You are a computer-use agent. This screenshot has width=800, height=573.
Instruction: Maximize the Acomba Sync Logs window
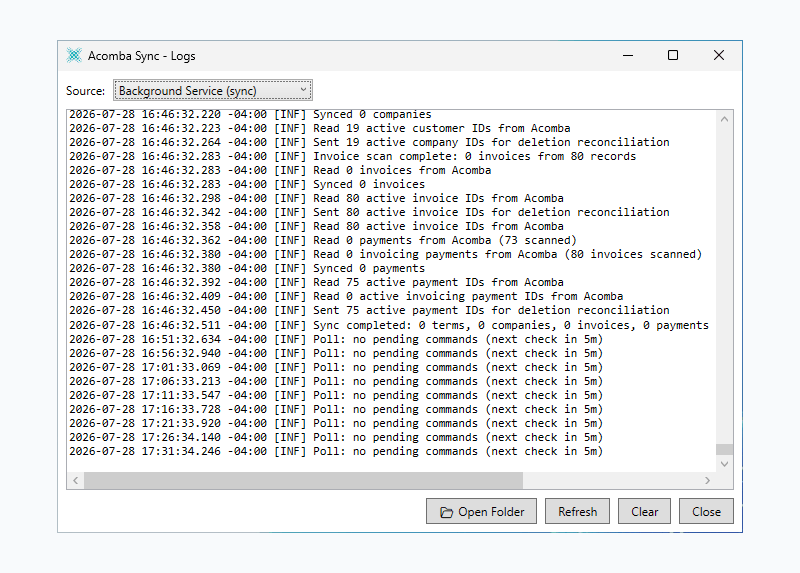click(673, 55)
